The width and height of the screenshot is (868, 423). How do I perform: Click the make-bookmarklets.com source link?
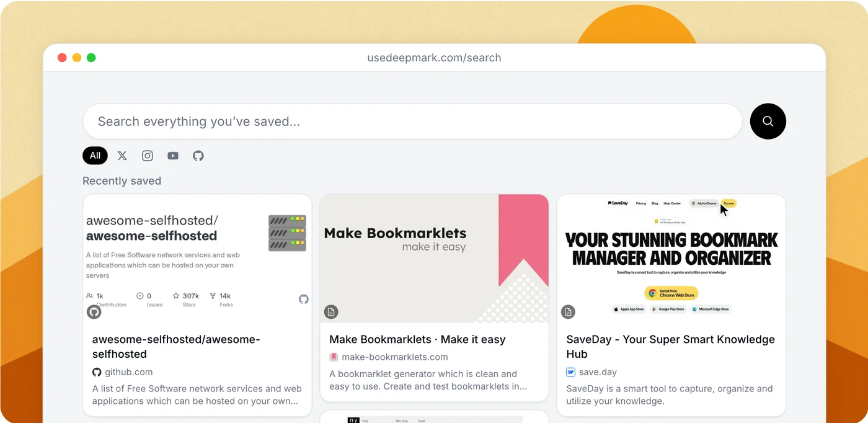click(x=395, y=357)
